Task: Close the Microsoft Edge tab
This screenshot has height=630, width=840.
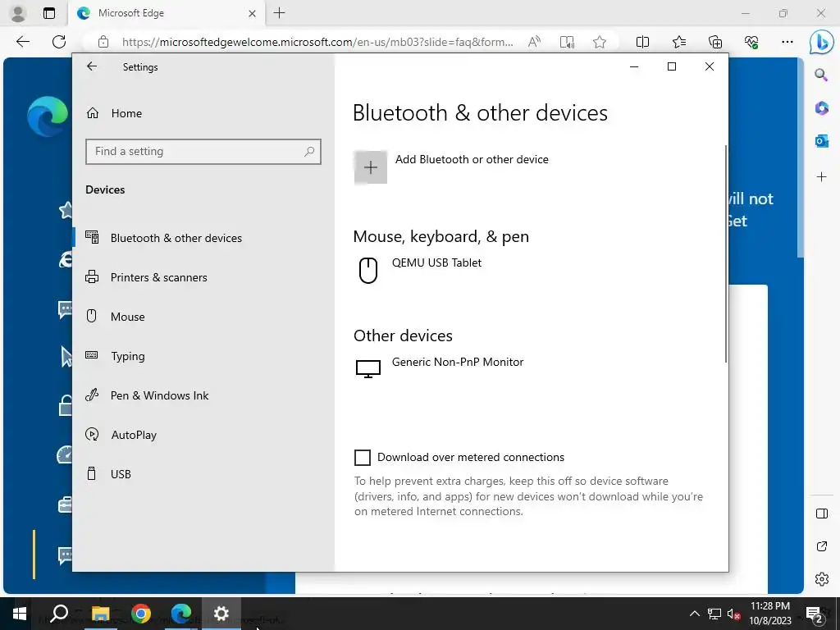Action: tap(253, 14)
